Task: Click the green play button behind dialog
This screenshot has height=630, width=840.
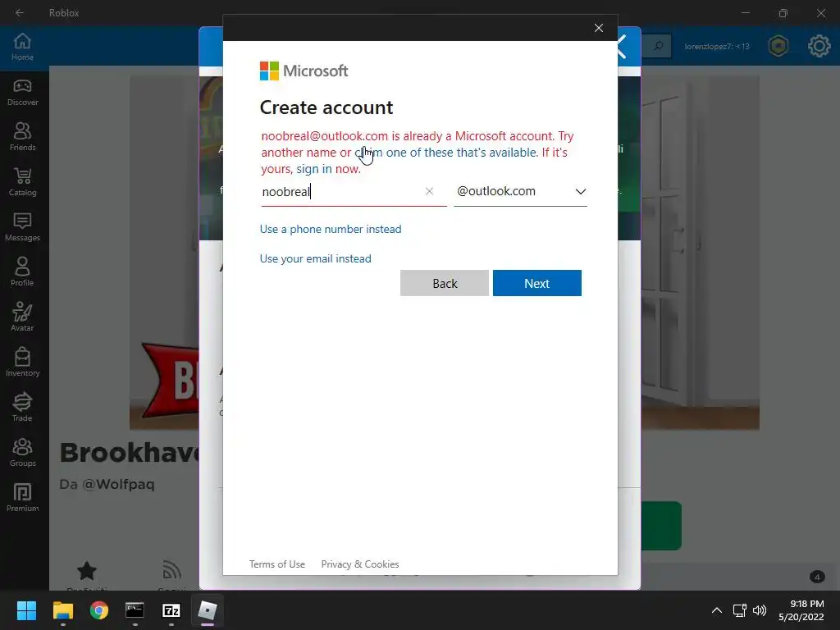Action: [661, 526]
